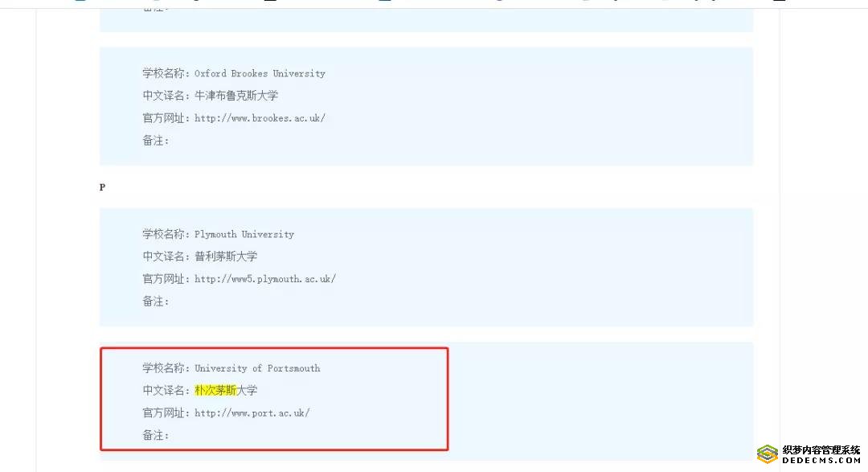Click the 官方网址 label beside the port.ac.uk URL

pyautogui.click(x=166, y=412)
